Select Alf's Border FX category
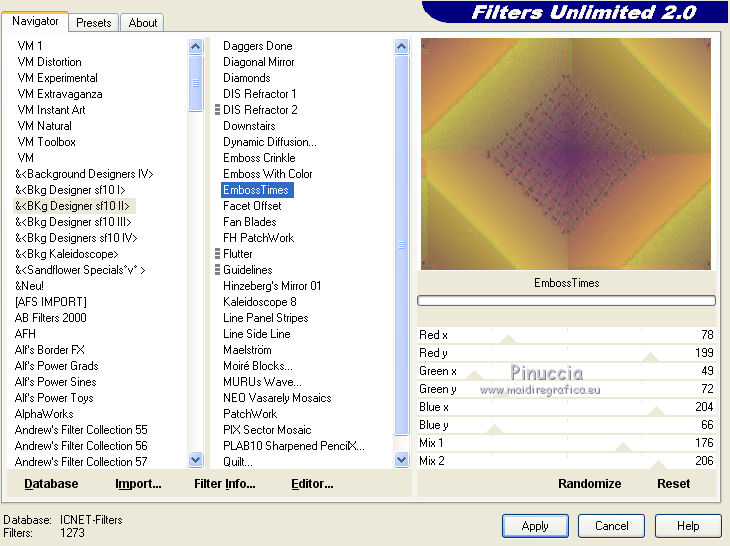This screenshot has height=546, width=730. point(50,350)
